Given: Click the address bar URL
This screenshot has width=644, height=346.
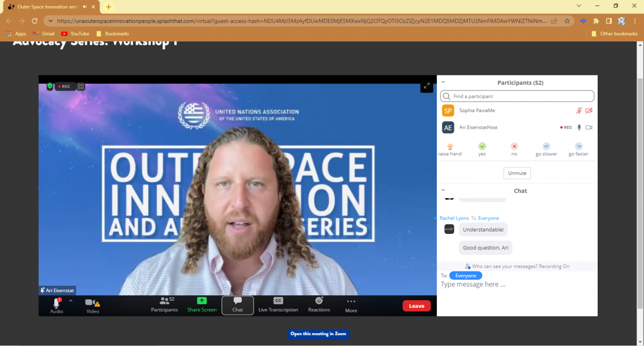Looking at the screenshot, I should coord(302,21).
